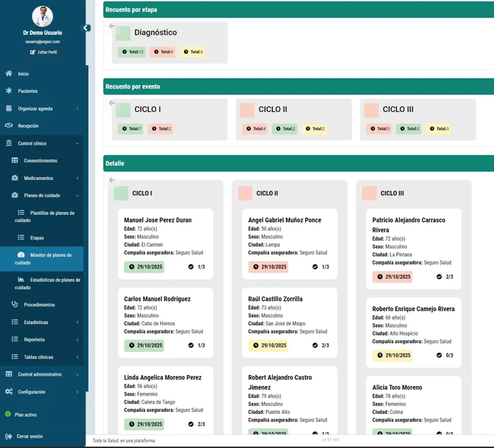This screenshot has height=448, width=494.
Task: Click Angel Gabriel Muñoz Ponce red date badge
Action: (x=268, y=267)
